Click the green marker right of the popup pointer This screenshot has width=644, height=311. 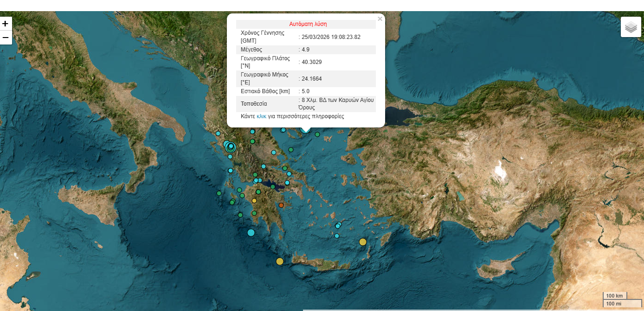[317, 134]
